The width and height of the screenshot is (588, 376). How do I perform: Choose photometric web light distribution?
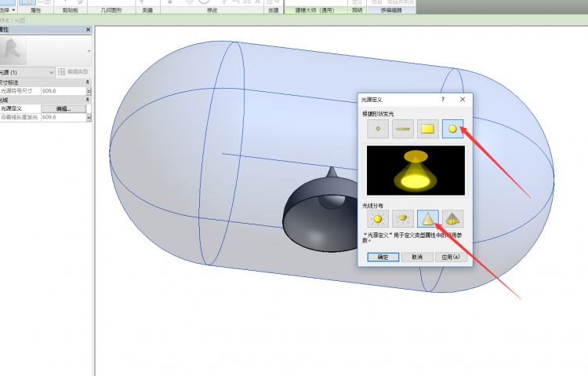452,218
